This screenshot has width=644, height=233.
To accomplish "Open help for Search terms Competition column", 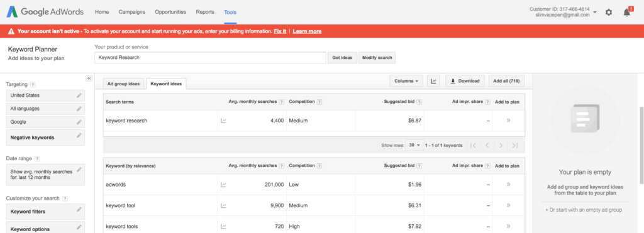I will (319, 102).
